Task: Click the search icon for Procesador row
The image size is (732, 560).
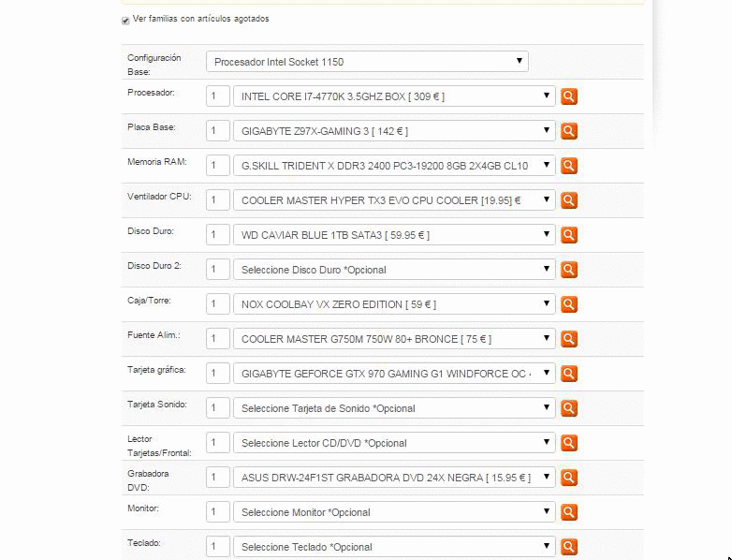Action: (568, 96)
